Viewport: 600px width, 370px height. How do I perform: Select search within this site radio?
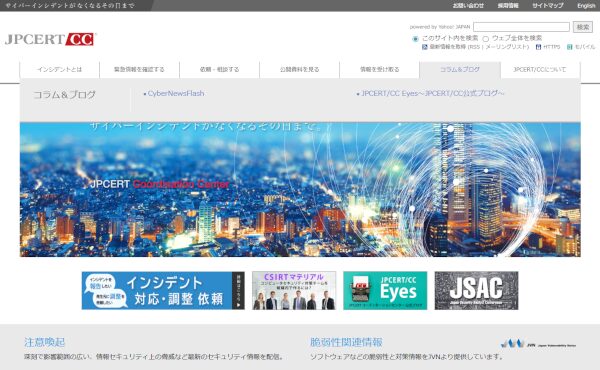pyautogui.click(x=415, y=39)
